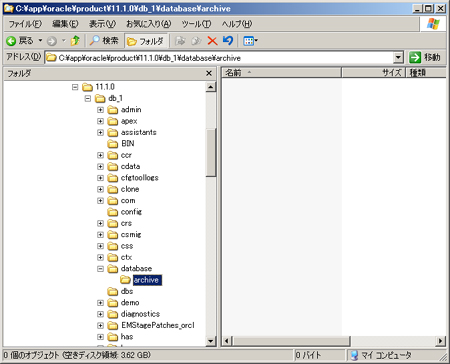Viewport: 450px width, 364px height.
Task: Open the Search (検索) tool
Action: 104,41
